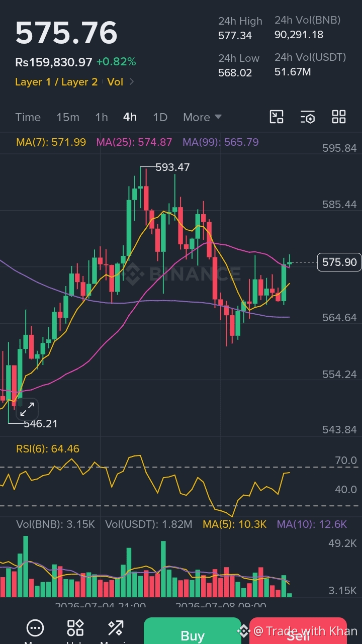Tap the 3.15K volume axis label
This screenshot has height=644, width=362.
pyautogui.click(x=342, y=591)
